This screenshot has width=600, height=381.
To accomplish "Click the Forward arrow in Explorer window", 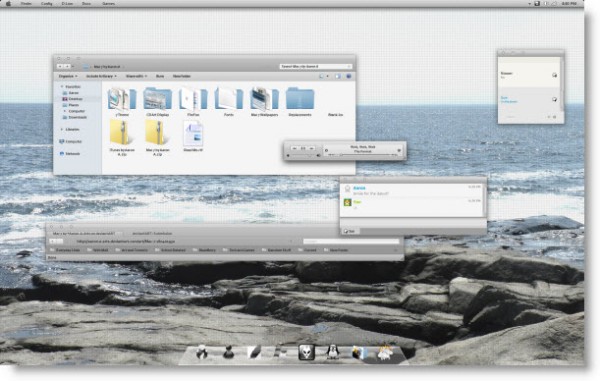I will [x=67, y=67].
